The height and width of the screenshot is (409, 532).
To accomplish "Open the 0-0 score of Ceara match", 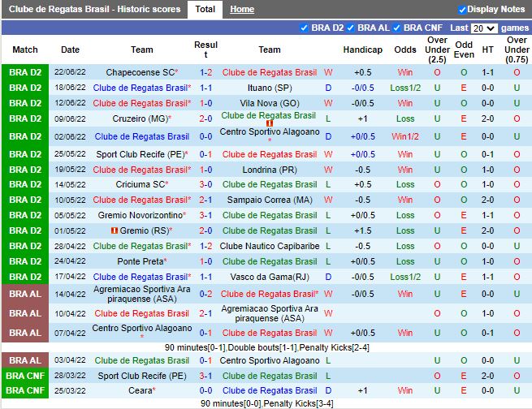I will coord(206,390).
